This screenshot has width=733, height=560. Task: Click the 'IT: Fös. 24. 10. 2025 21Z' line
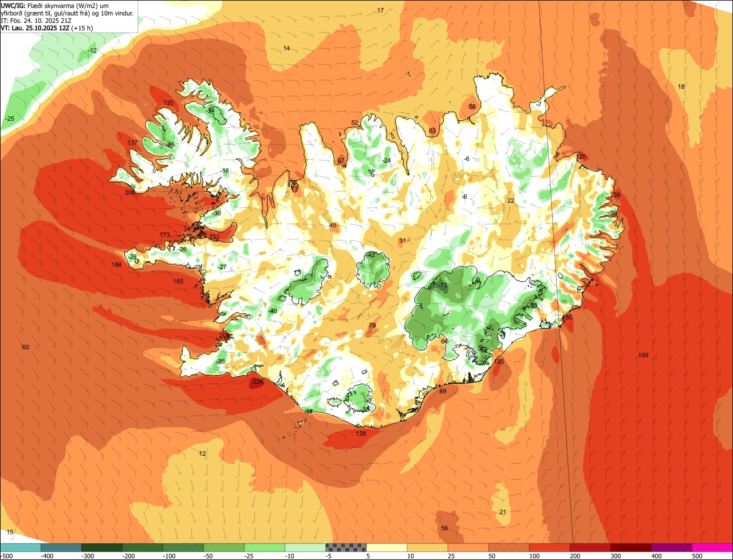tap(36, 20)
